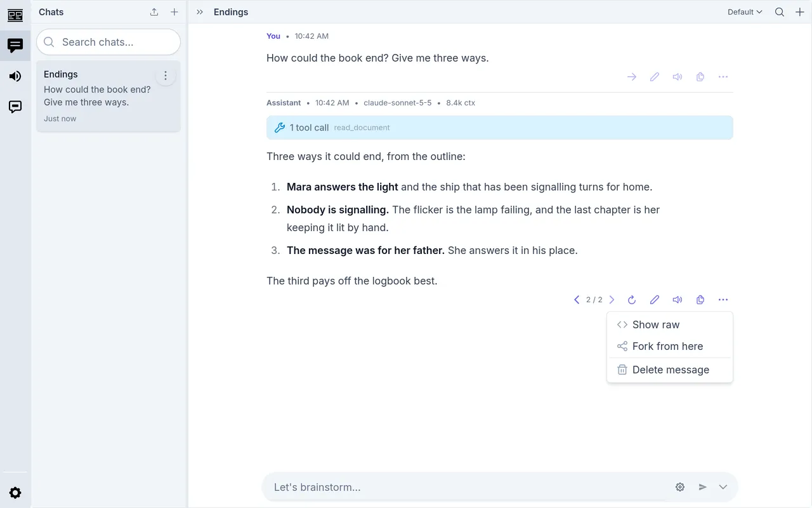Image resolution: width=812 pixels, height=508 pixels.
Task: Regenerate the assistant response
Action: [632, 300]
